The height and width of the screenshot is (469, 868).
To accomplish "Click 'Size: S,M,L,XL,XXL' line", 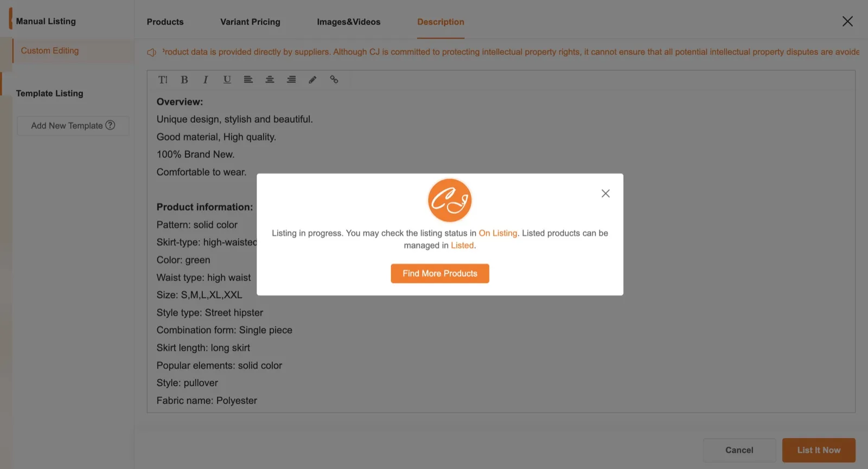I will click(199, 295).
